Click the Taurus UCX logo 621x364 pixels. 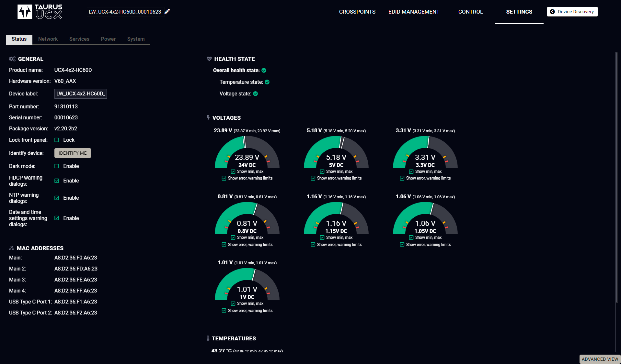(40, 12)
